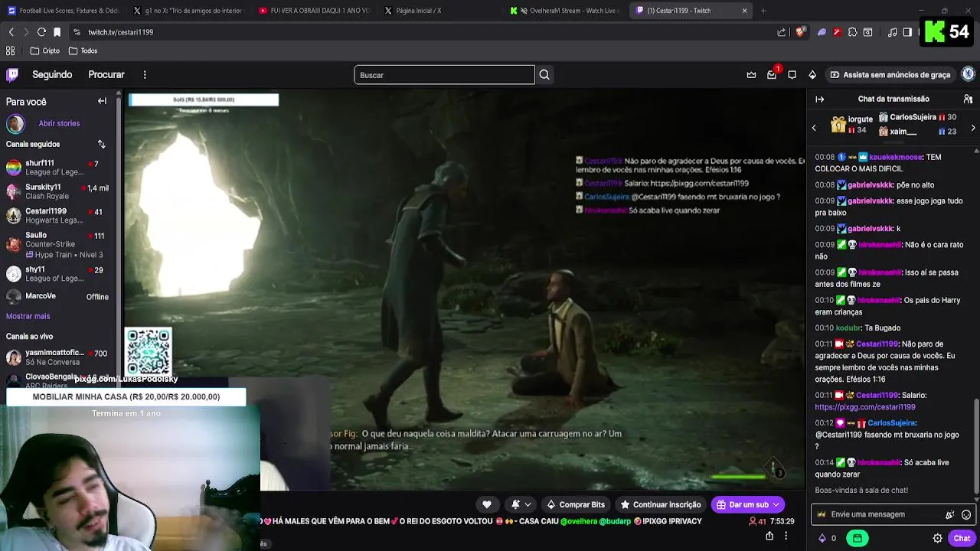Open the offline MarcoVe channel
The width and height of the screenshot is (980, 551).
point(57,296)
